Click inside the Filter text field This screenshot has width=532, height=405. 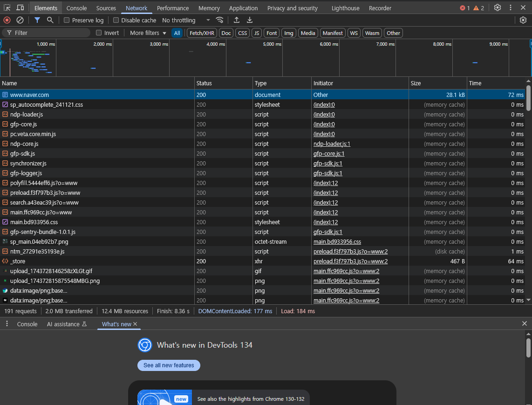(x=47, y=33)
